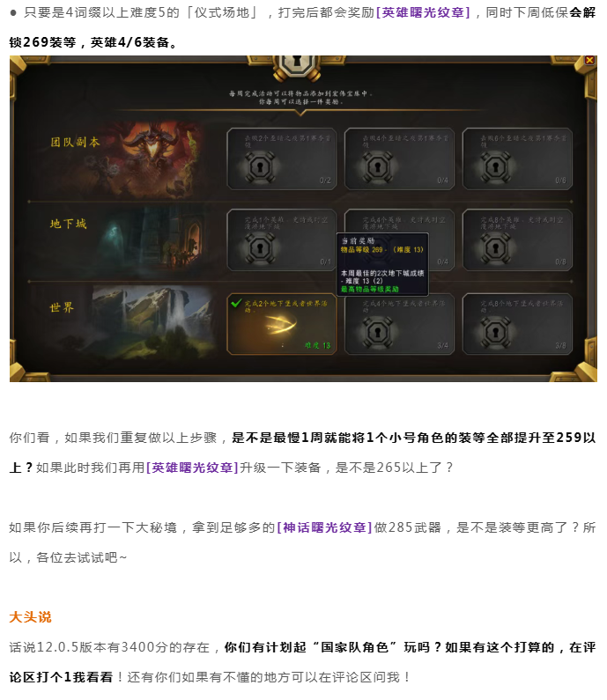This screenshot has width=607, height=700.
Task: Click the lock icon in the raid 0/6 slot
Action: [495, 167]
